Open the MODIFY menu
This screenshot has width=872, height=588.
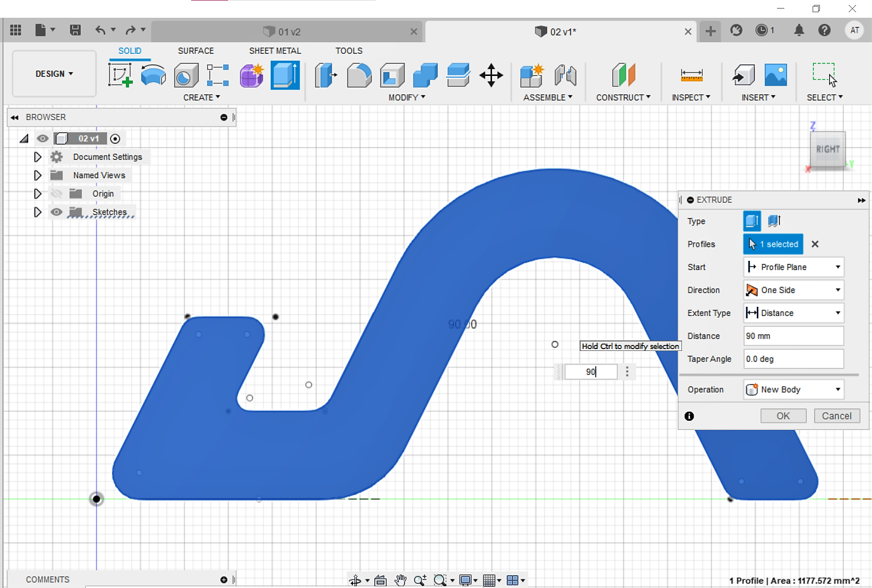[x=407, y=97]
